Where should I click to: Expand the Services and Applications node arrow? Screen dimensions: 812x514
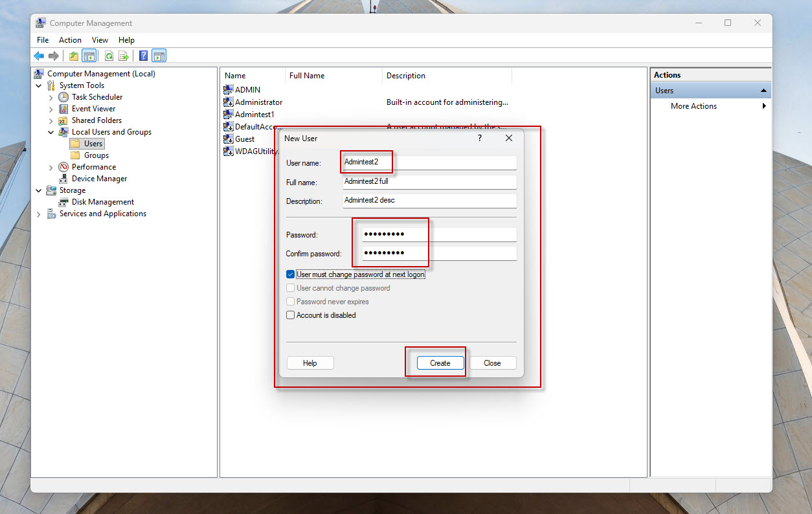39,214
